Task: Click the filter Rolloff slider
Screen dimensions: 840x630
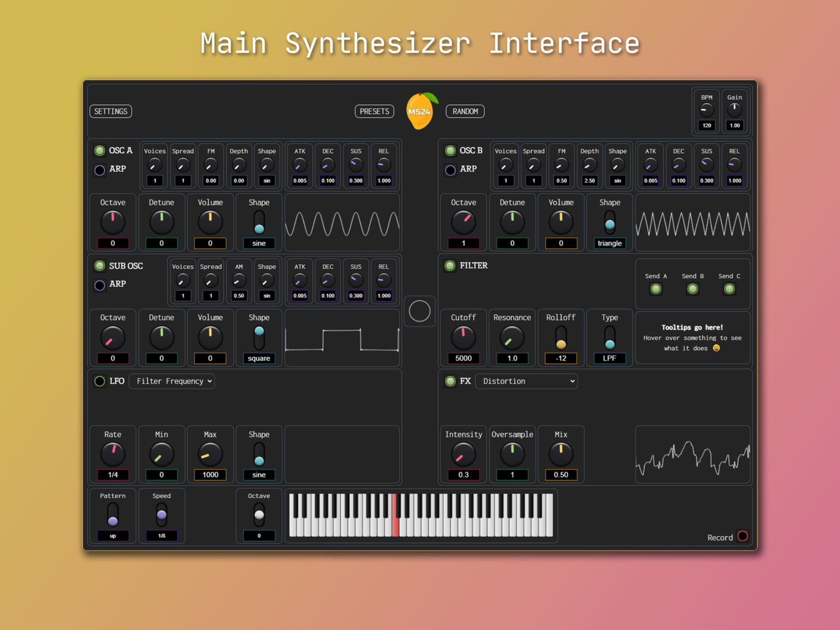Action: [561, 337]
